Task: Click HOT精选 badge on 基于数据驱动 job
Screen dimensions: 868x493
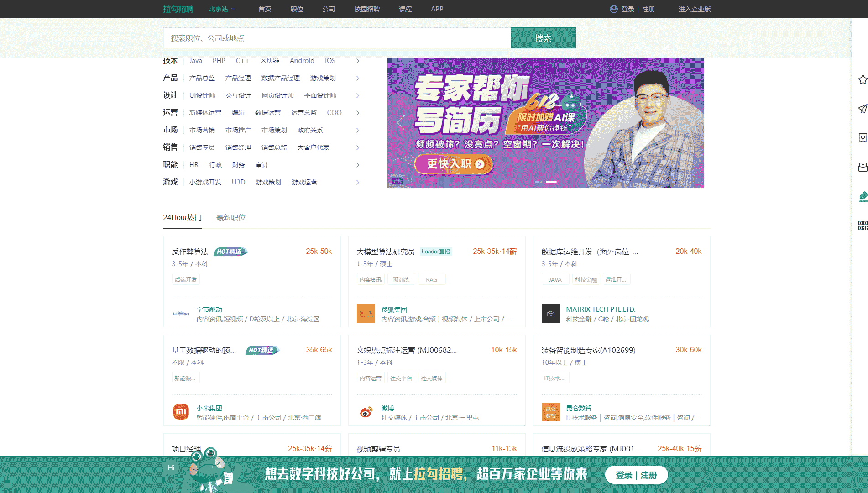Action: (262, 350)
